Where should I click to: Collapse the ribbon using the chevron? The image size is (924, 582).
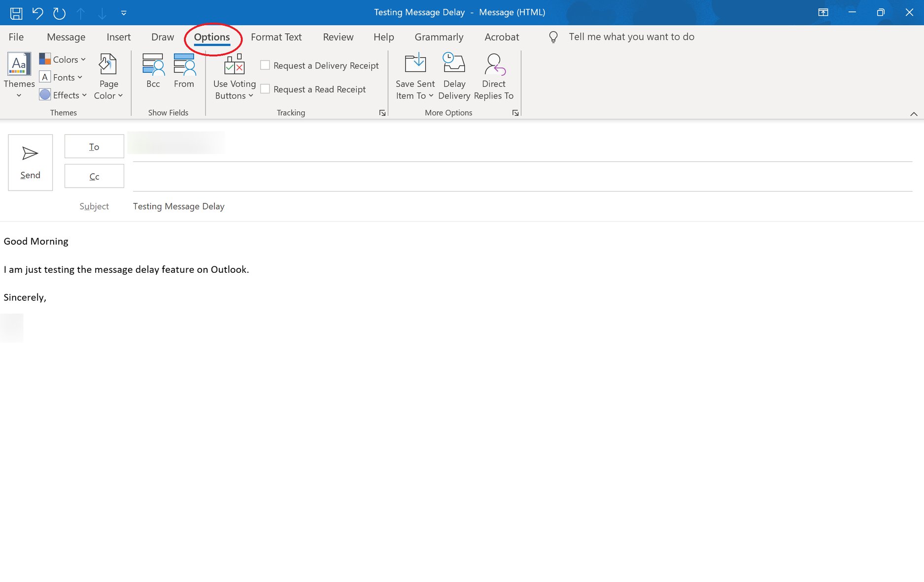click(913, 114)
